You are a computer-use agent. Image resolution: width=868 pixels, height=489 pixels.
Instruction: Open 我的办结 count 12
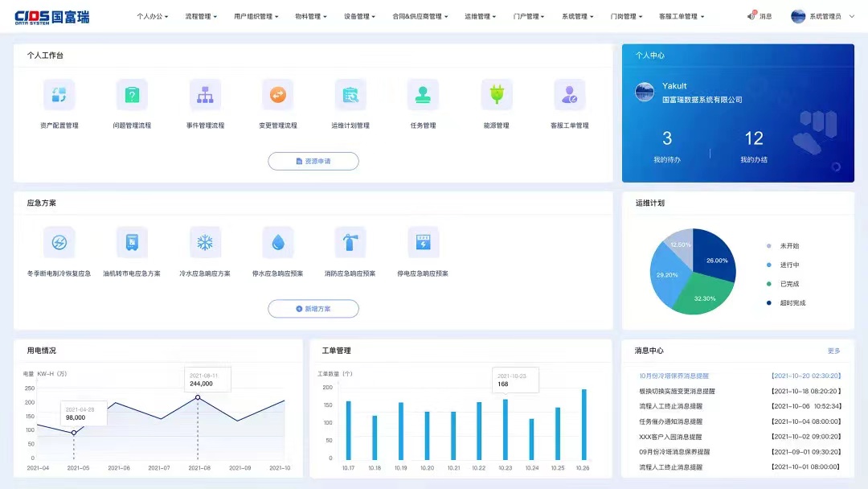(754, 138)
